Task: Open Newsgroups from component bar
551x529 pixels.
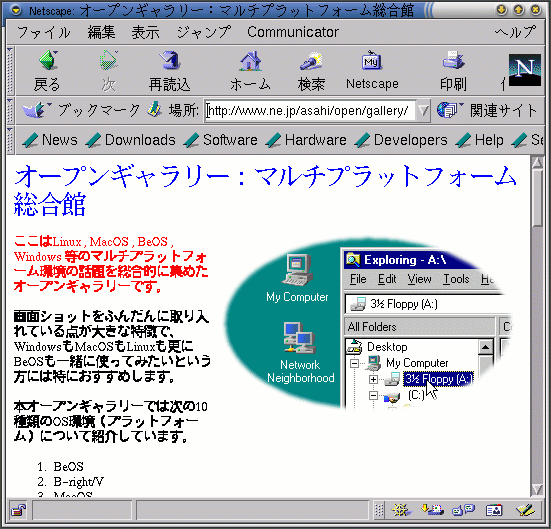Action: click(x=464, y=510)
